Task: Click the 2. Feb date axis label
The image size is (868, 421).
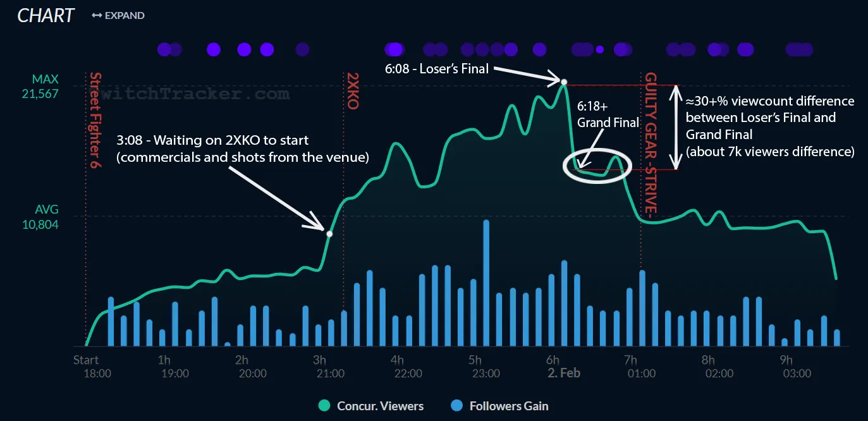Action: tap(563, 373)
